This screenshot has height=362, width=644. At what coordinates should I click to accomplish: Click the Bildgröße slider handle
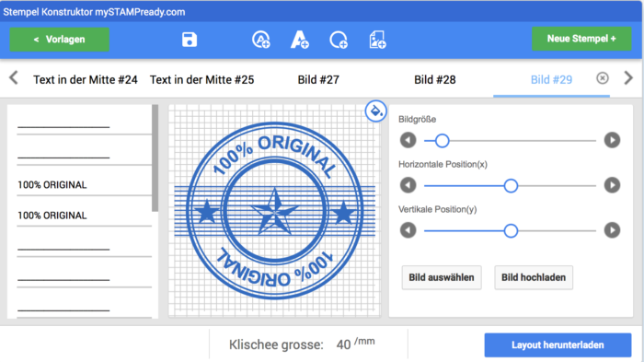tap(442, 141)
